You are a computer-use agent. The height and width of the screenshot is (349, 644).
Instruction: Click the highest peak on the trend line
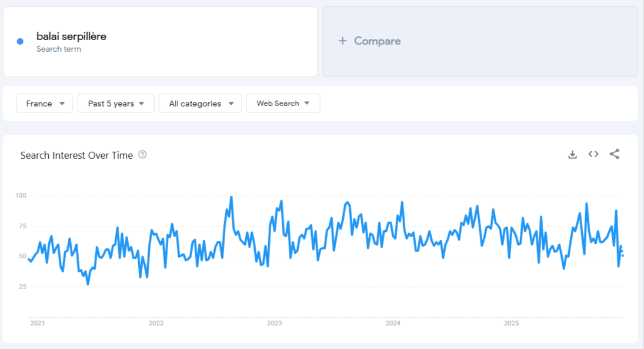(x=231, y=196)
